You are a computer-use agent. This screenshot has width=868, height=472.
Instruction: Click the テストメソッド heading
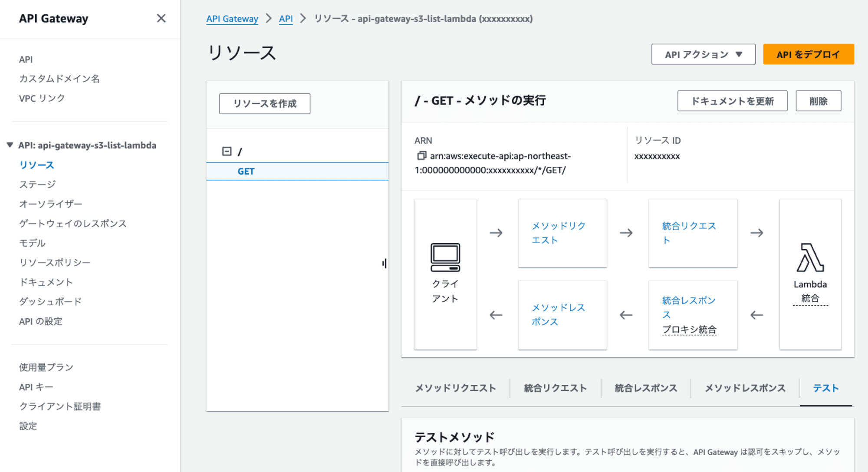(454, 437)
